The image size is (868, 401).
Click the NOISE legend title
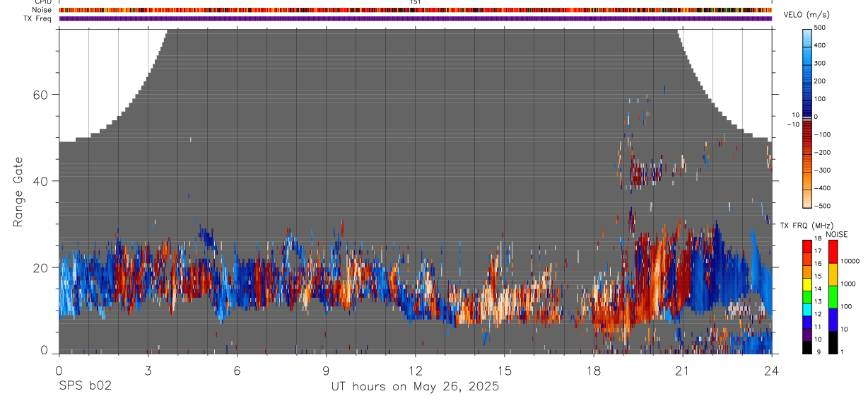(x=837, y=234)
